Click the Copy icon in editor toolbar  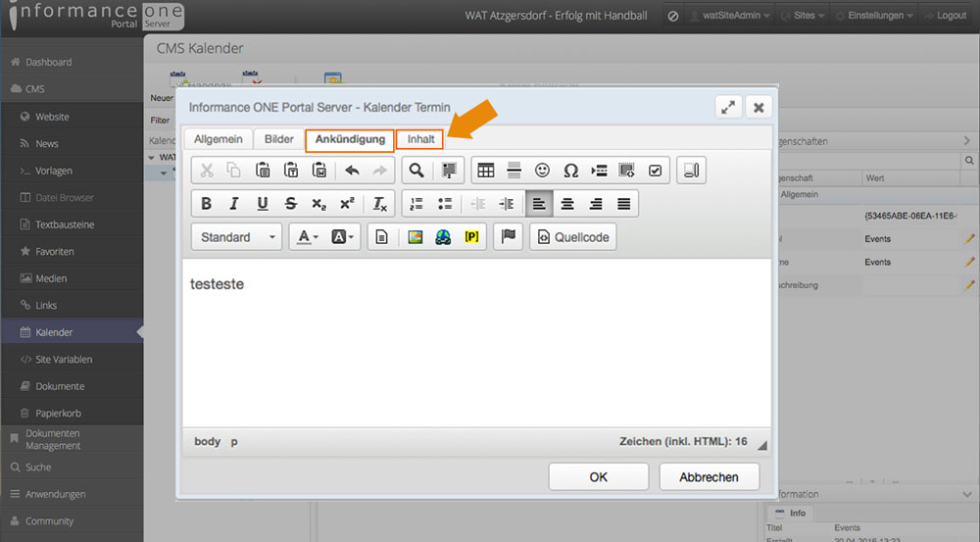click(234, 170)
